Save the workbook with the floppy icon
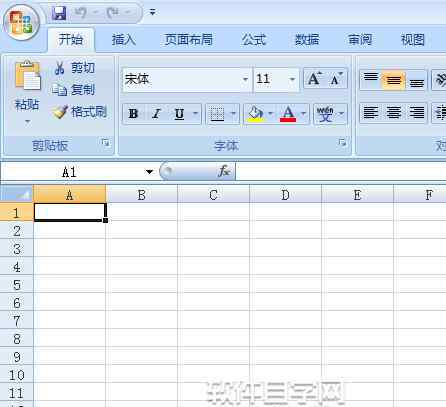The image size is (446, 407). click(59, 13)
